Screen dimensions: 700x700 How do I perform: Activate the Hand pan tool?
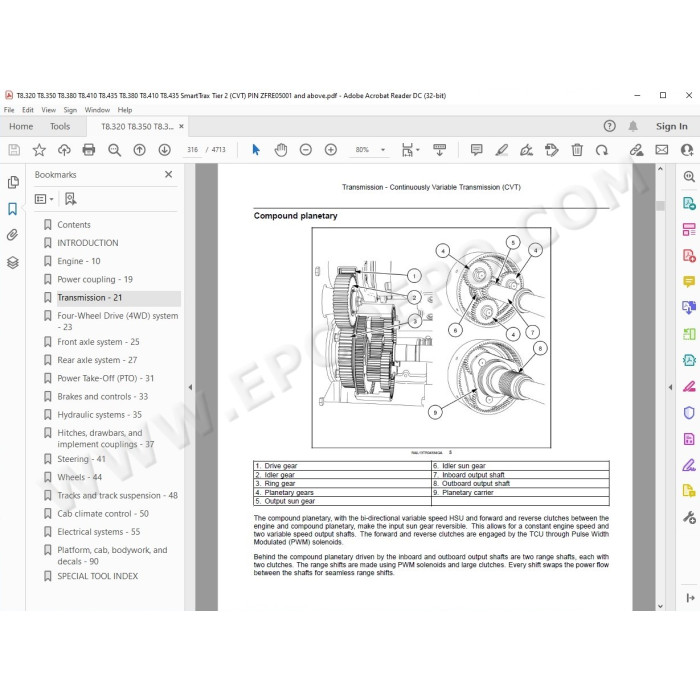[281, 150]
